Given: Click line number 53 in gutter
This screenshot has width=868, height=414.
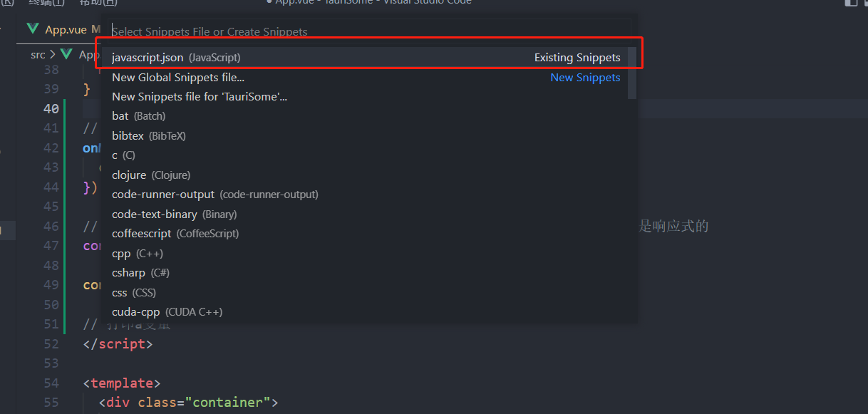Looking at the screenshot, I should point(51,363).
